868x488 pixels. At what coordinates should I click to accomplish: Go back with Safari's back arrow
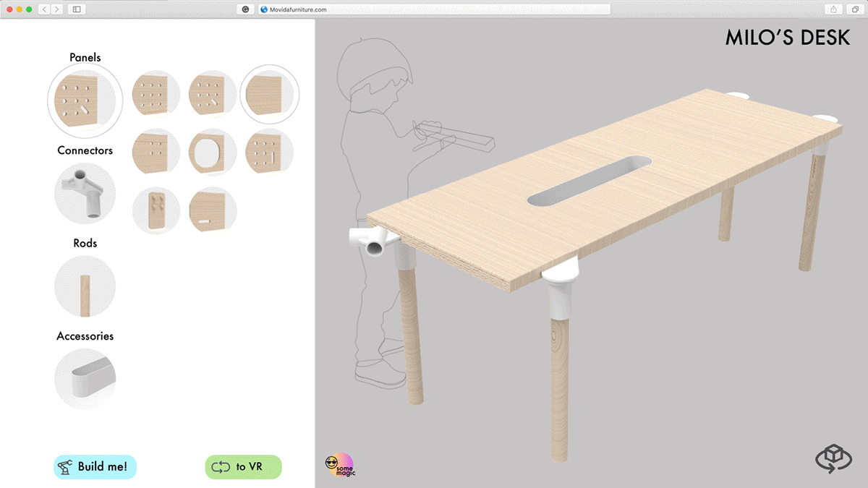43,9
